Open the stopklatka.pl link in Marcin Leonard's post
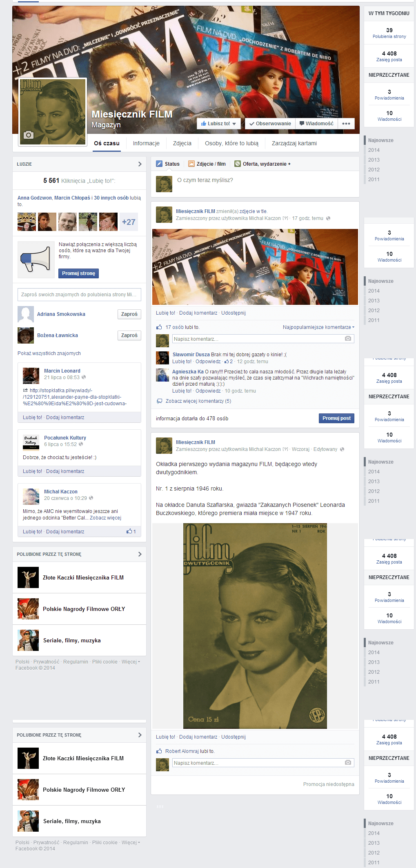Image resolution: width=416 pixels, height=868 pixels. pos(75,397)
